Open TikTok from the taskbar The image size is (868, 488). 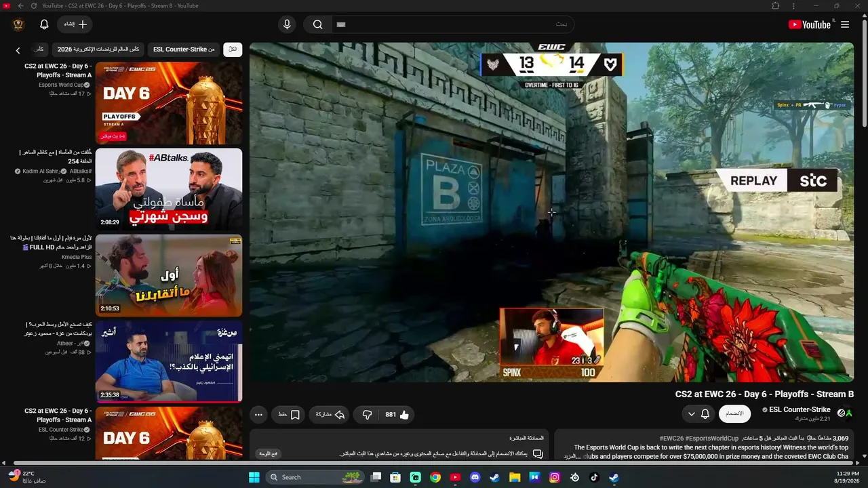click(594, 477)
